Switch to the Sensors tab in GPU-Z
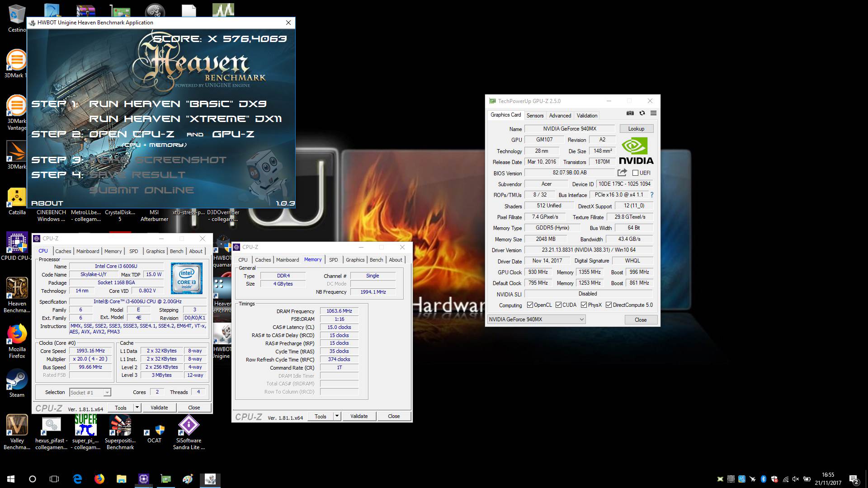868x488 pixels. (535, 116)
